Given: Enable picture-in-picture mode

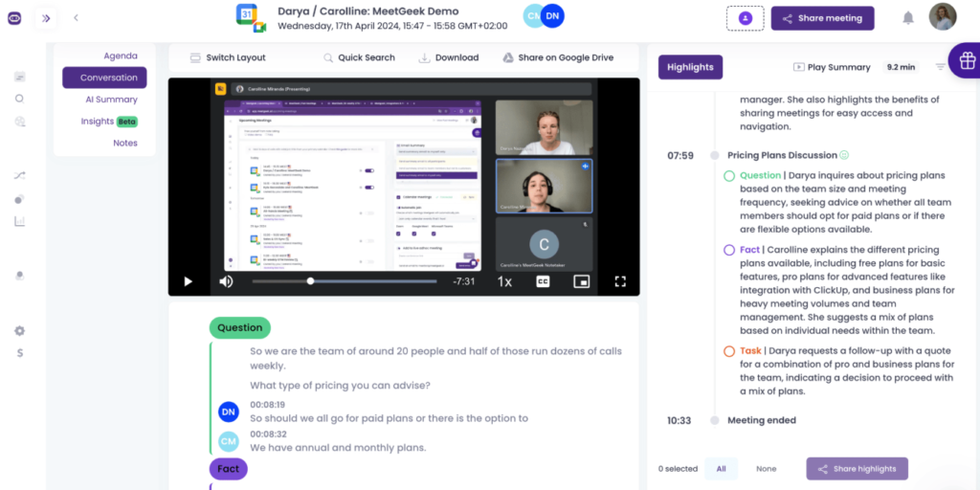Looking at the screenshot, I should coord(582,281).
